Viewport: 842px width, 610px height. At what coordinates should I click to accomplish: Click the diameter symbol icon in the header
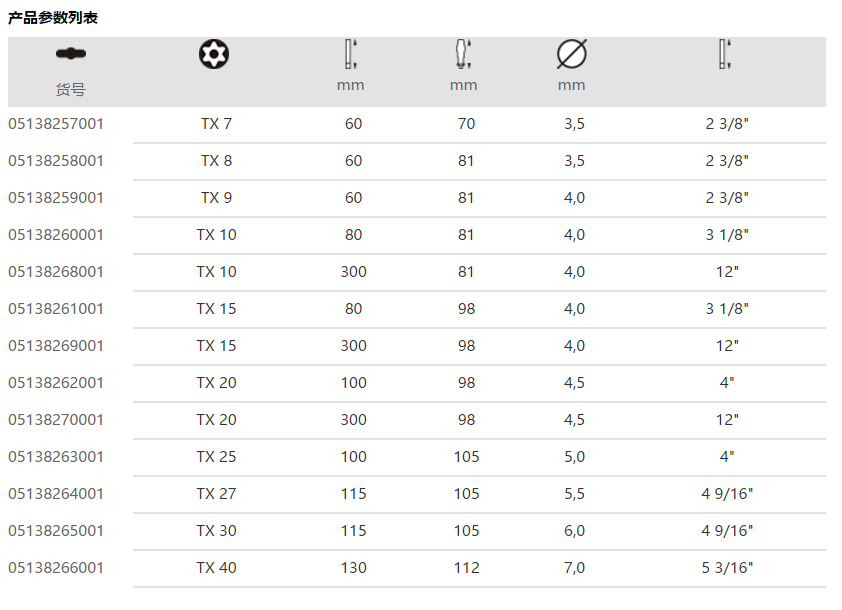pos(572,53)
